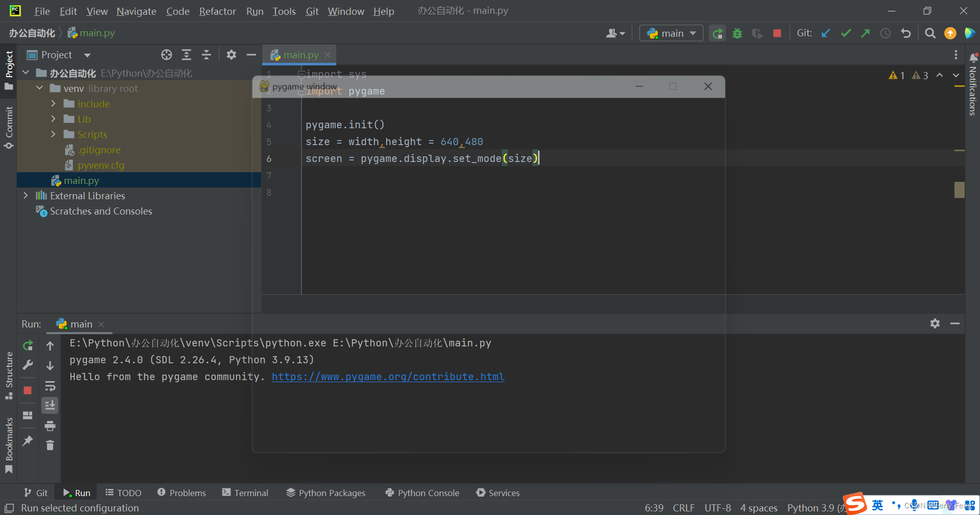Screen dimensions: 980x515
Task: Change UTF-8 file encoding in status bar
Action: pyautogui.click(x=717, y=508)
